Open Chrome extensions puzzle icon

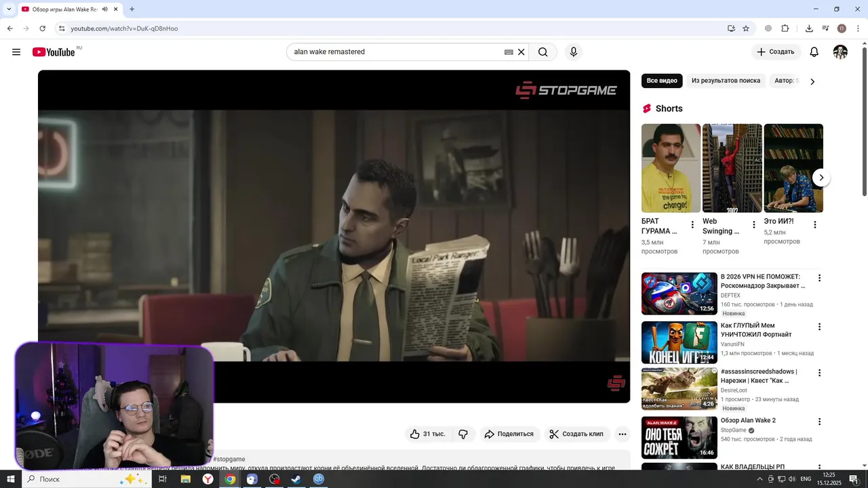785,28
